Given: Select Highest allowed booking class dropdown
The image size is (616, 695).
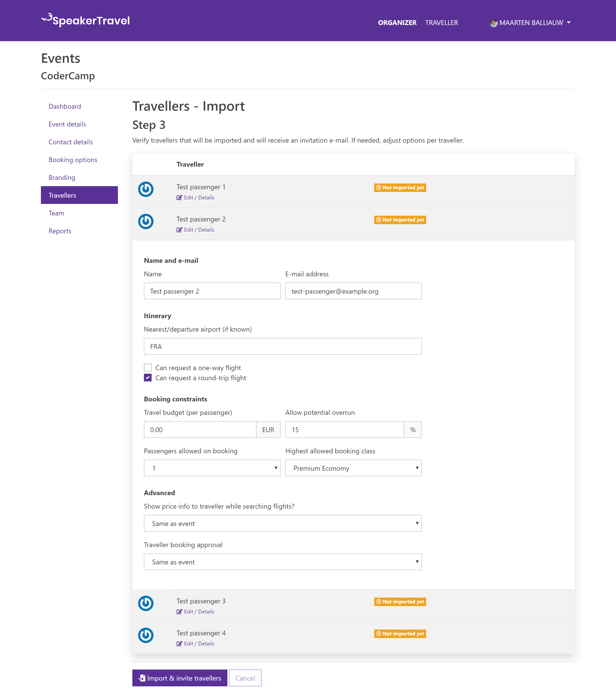Looking at the screenshot, I should click(x=353, y=468).
